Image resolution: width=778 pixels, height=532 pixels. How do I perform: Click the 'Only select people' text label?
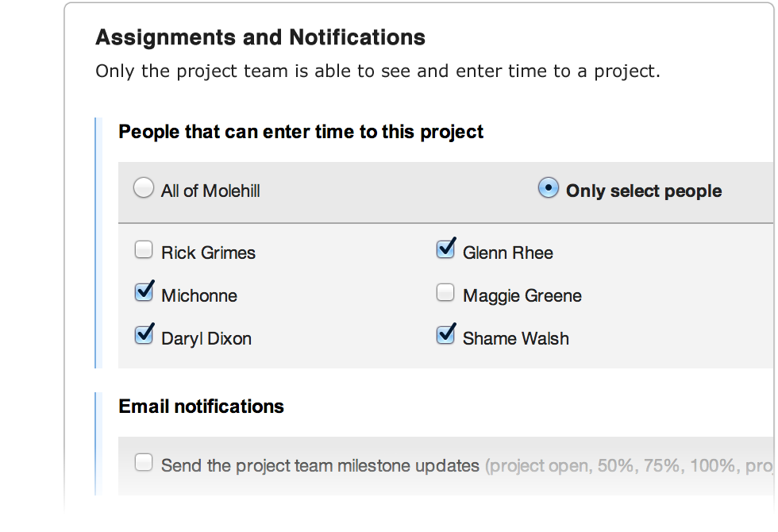[643, 191]
